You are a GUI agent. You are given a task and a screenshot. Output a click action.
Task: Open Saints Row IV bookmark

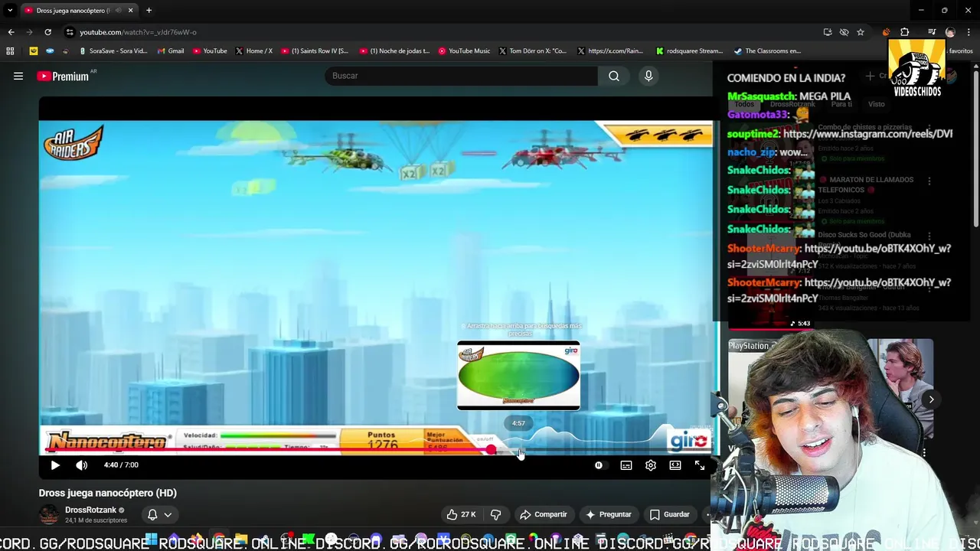click(x=315, y=51)
